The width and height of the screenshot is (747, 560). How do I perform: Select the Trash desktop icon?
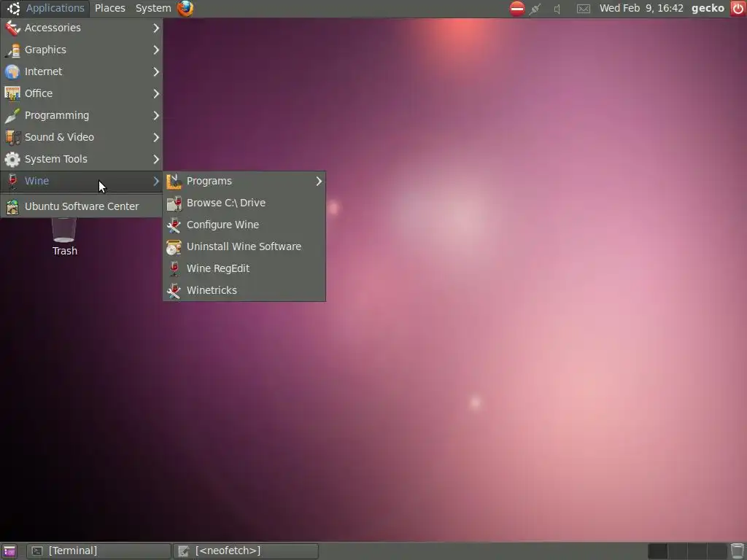[64, 237]
